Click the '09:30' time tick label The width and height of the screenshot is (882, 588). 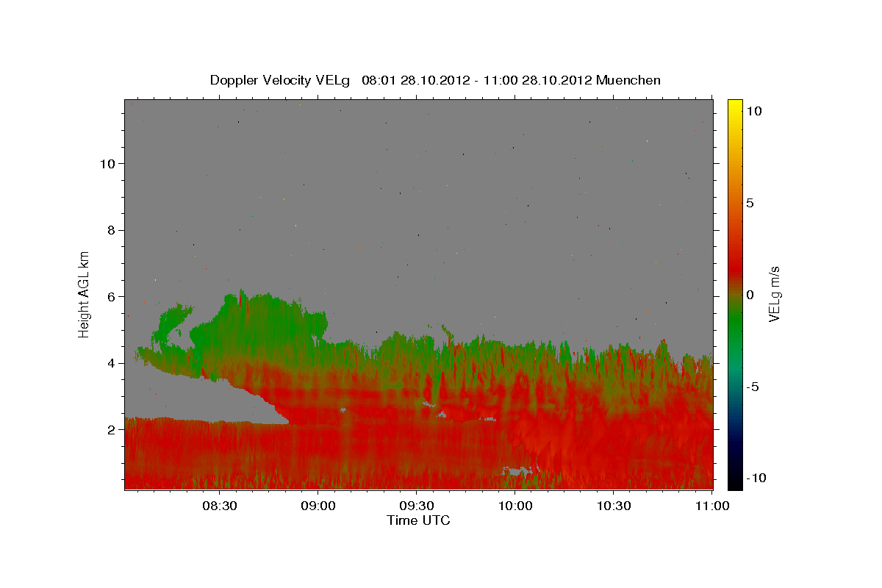(417, 506)
